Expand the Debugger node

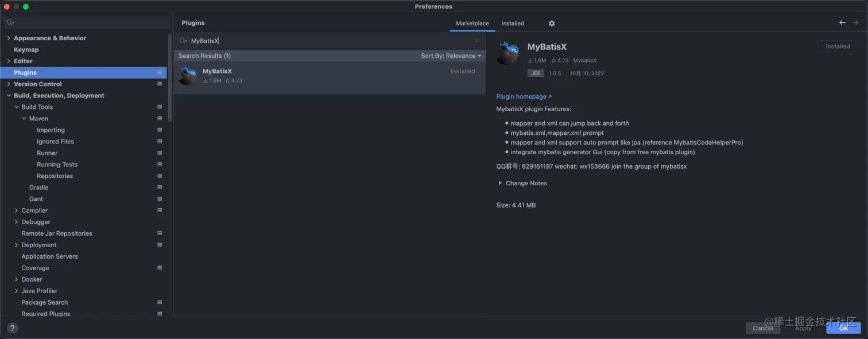(16, 221)
